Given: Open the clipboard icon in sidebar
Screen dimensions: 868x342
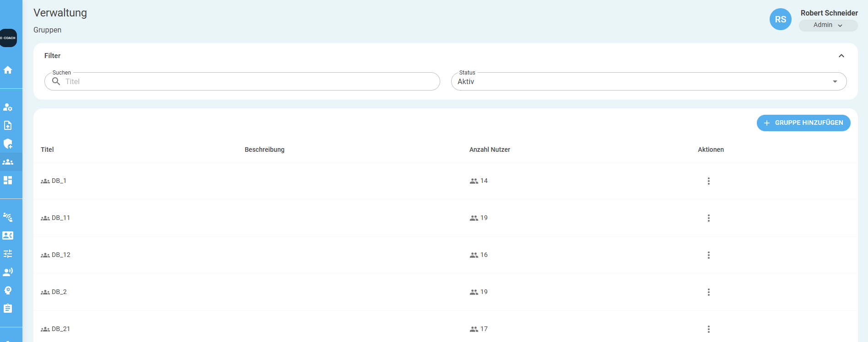Looking at the screenshot, I should (x=8, y=309).
